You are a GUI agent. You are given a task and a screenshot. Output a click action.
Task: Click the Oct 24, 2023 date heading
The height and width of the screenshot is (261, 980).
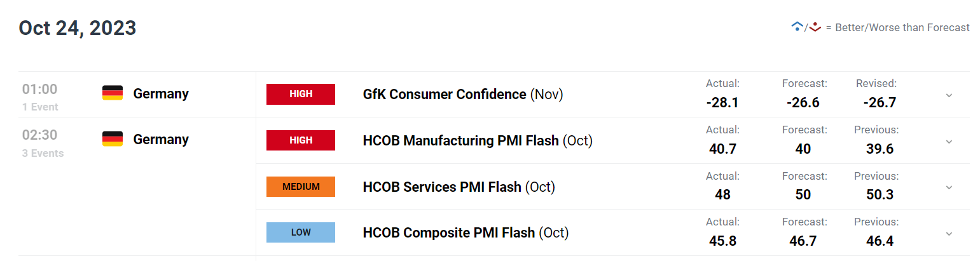(78, 28)
